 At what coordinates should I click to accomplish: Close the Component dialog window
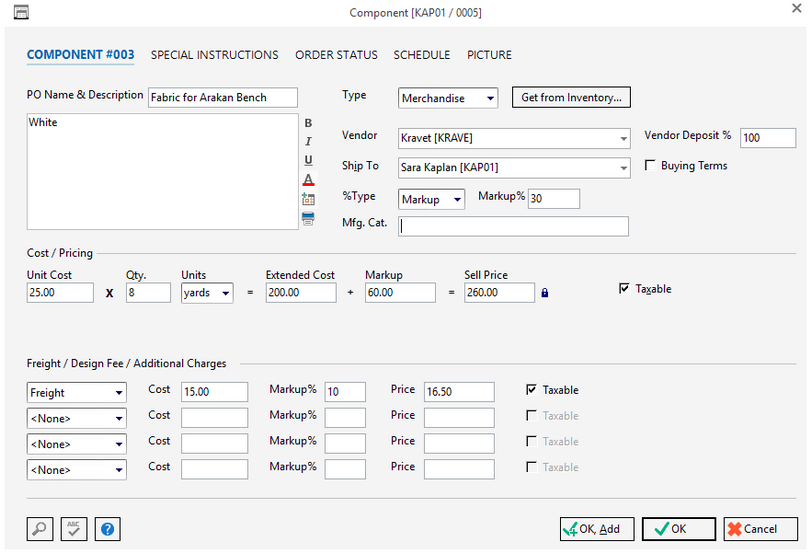796,8
